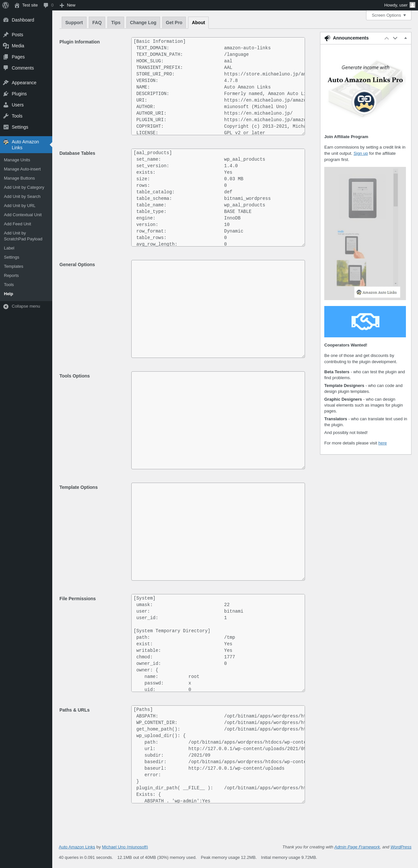
Task: Click the Kindle product preview image
Action: tap(365, 233)
